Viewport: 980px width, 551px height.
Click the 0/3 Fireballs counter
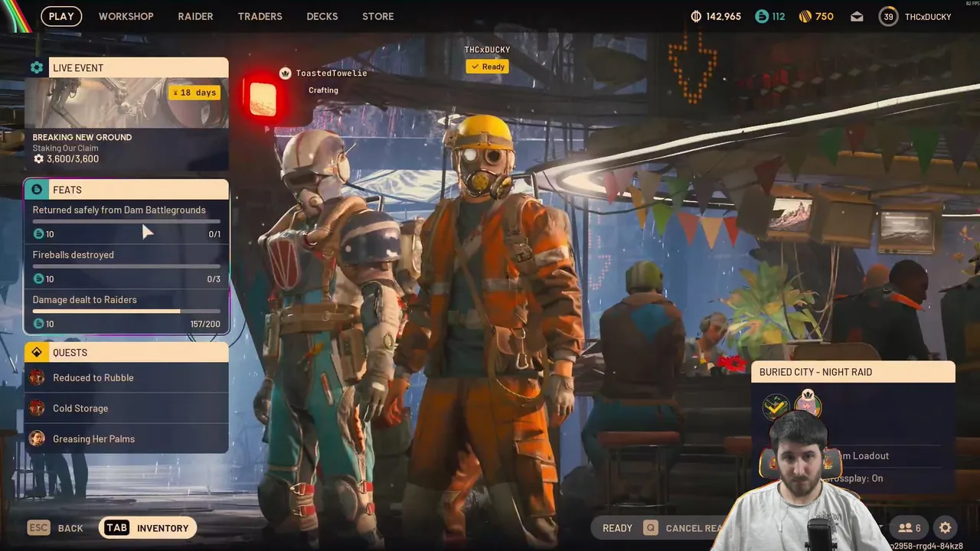[x=214, y=279]
